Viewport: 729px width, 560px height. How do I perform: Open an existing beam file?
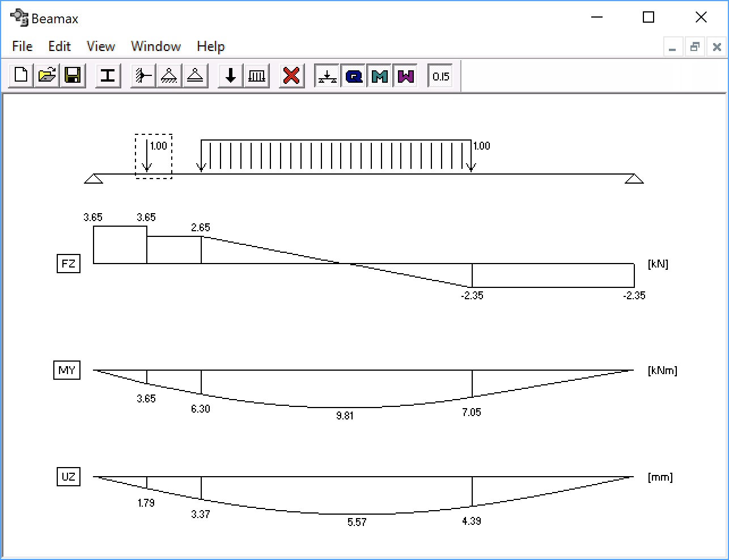coord(47,75)
